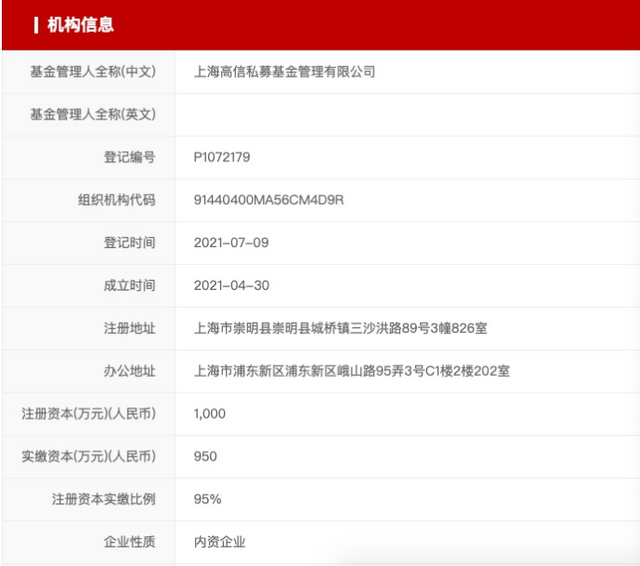Click the 基金管理人全称(英文) label
The width and height of the screenshot is (640, 566).
(93, 114)
